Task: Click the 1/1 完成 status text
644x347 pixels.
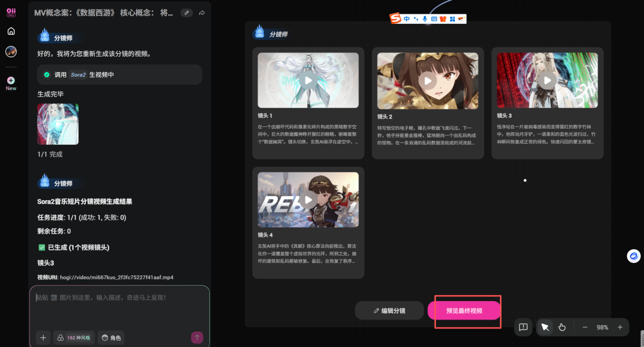Action: point(49,154)
